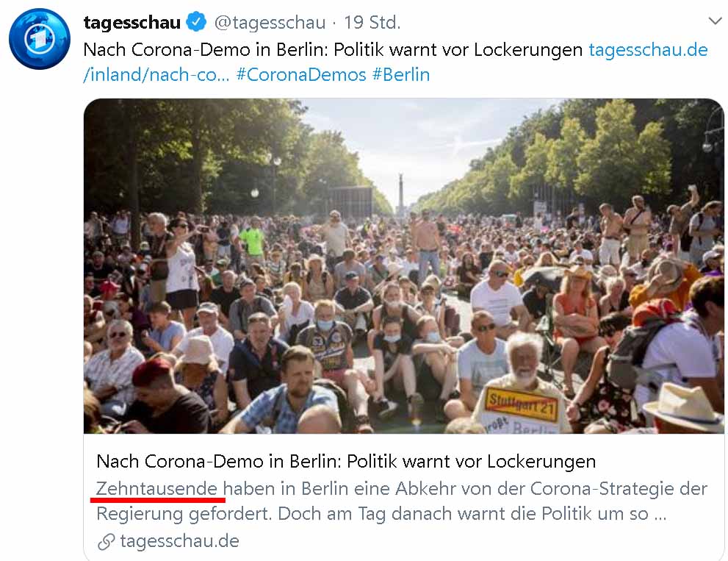Click the card domain tagesschau.de

tap(180, 541)
